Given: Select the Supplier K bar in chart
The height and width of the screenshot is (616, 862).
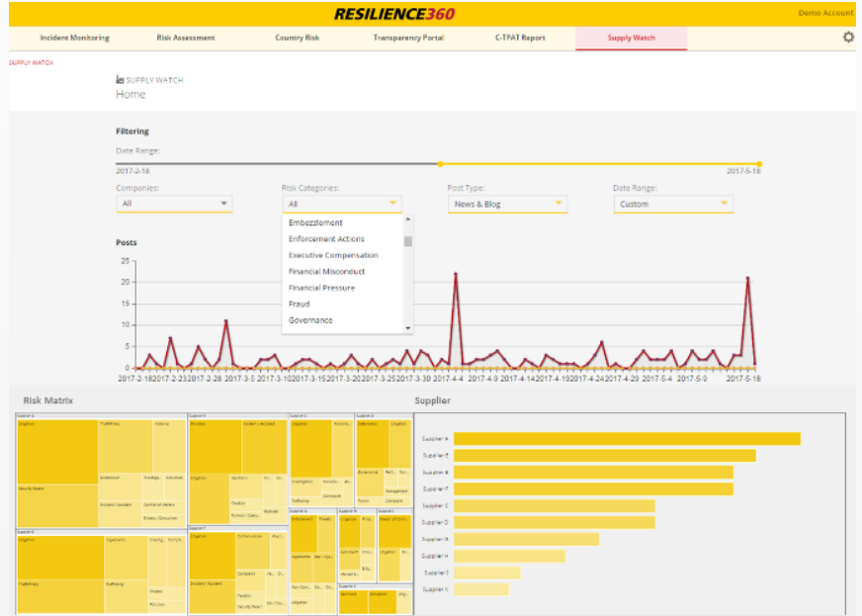Looking at the screenshot, I should (481, 589).
